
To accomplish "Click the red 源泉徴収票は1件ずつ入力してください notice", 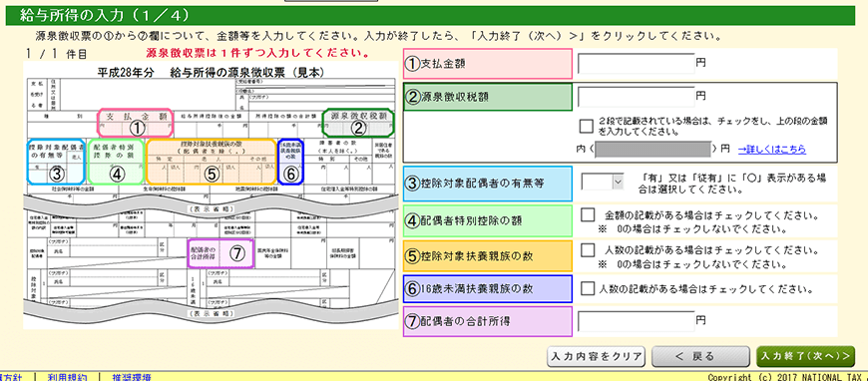I will tap(258, 54).
